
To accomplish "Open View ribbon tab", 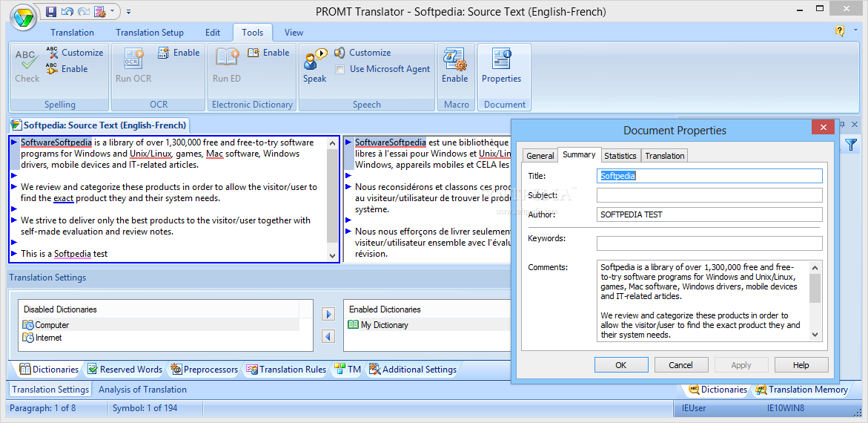I will 294,32.
